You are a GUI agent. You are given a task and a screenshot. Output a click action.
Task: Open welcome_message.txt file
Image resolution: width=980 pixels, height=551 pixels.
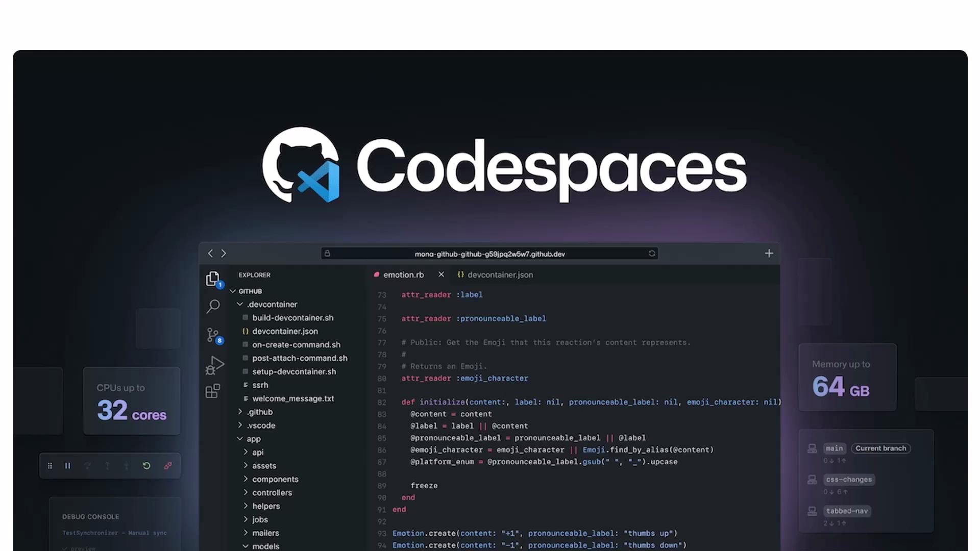[x=293, y=398]
